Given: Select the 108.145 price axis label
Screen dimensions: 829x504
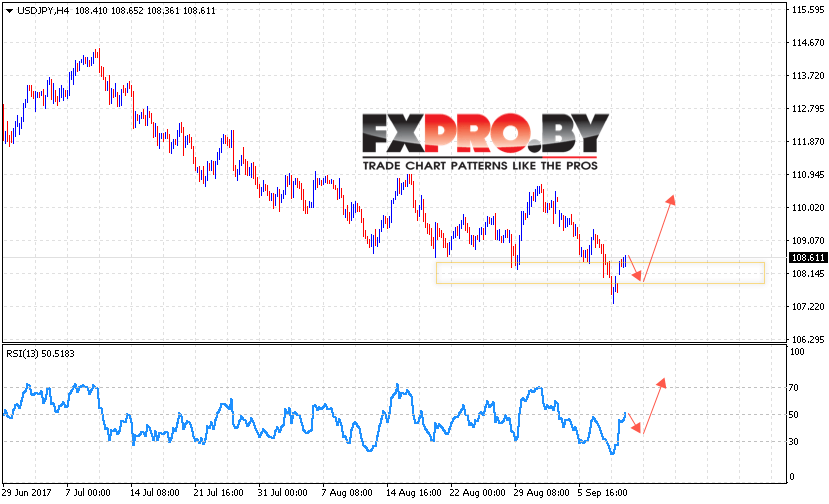Looking at the screenshot, I should pyautogui.click(x=808, y=273).
